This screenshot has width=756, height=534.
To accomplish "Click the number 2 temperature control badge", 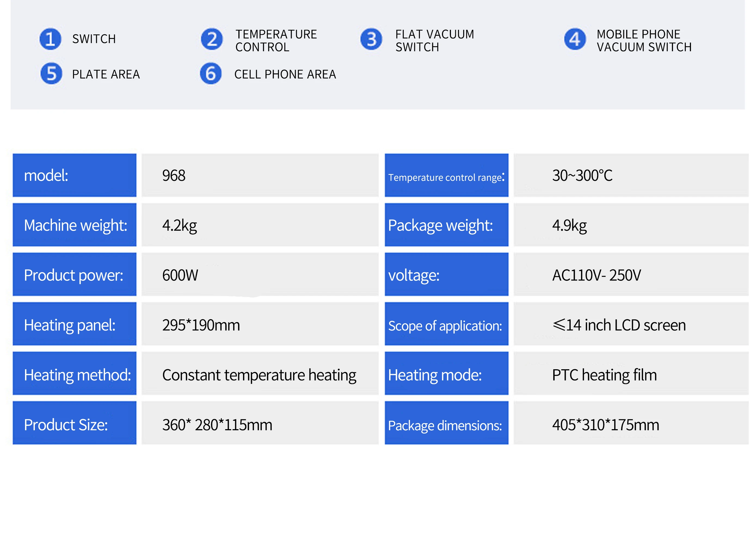I will [212, 39].
